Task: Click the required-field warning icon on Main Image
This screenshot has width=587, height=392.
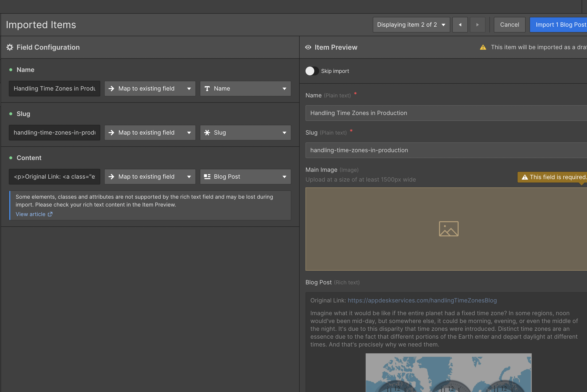Action: pos(525,177)
